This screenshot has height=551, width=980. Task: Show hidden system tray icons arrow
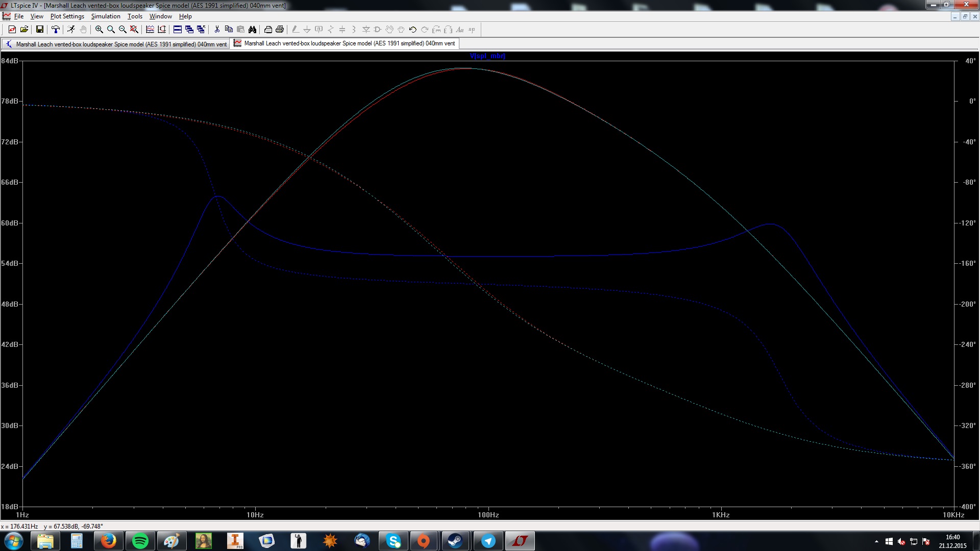876,541
